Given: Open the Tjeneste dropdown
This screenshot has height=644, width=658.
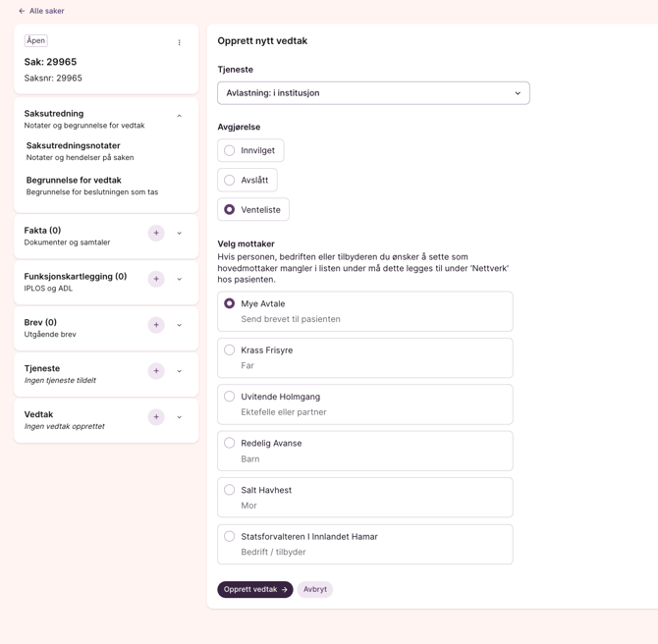Looking at the screenshot, I should tap(373, 93).
